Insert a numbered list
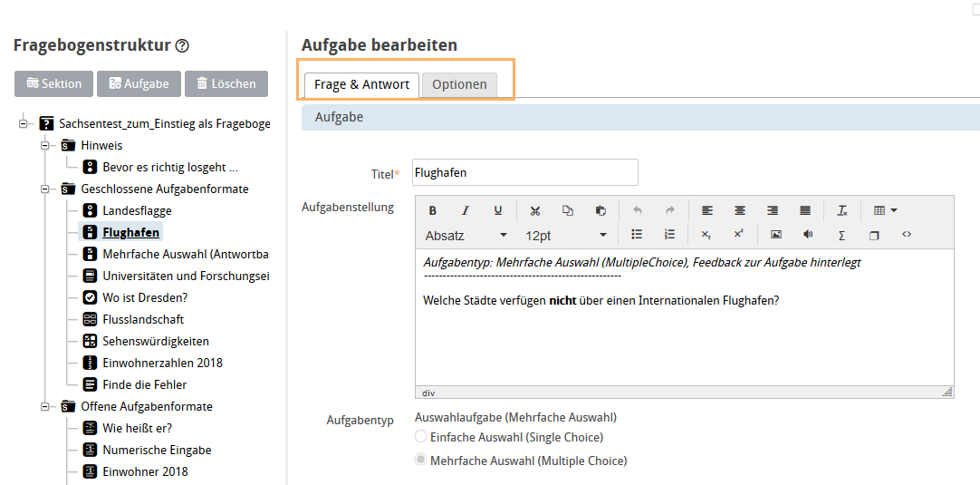Viewport: 980px width, 485px height. click(x=669, y=235)
